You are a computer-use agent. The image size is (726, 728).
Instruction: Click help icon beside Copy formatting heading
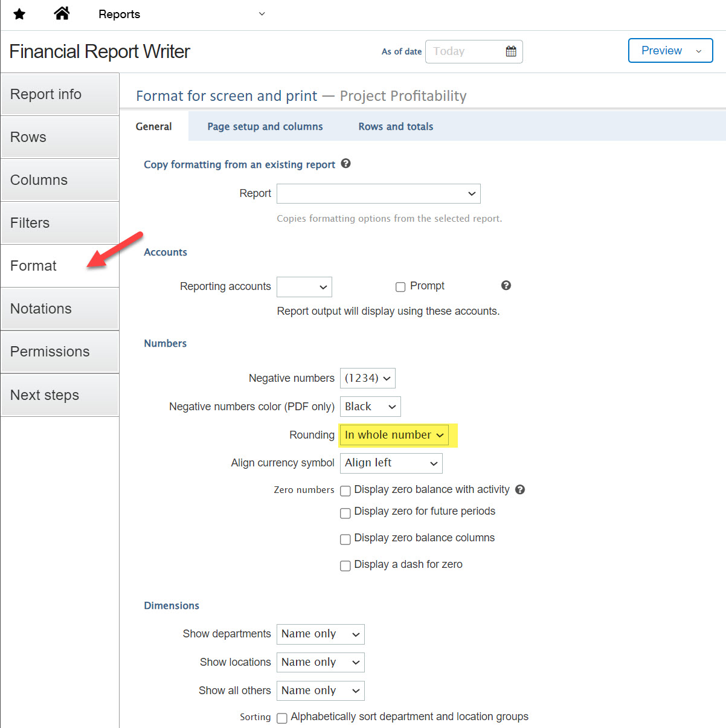coord(345,164)
